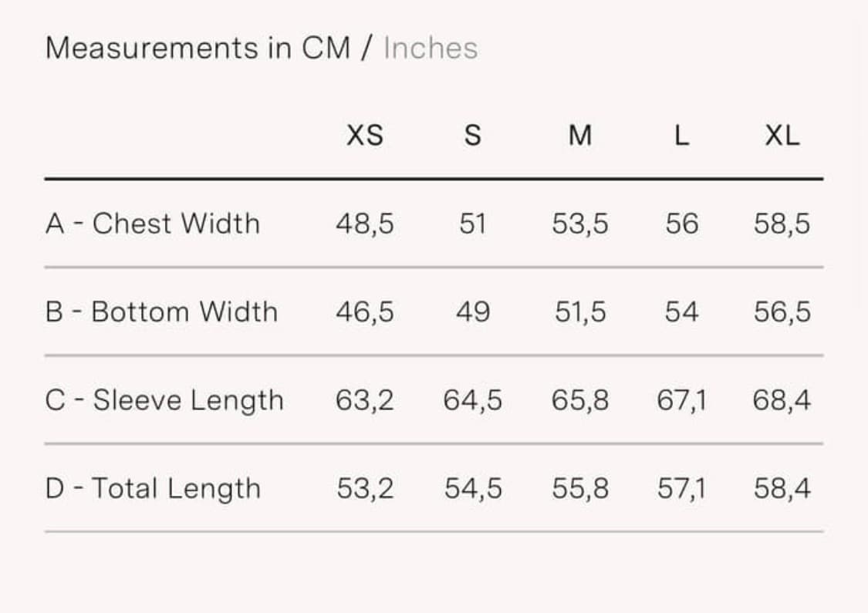
Task: Pick the L size column header
Action: [681, 136]
